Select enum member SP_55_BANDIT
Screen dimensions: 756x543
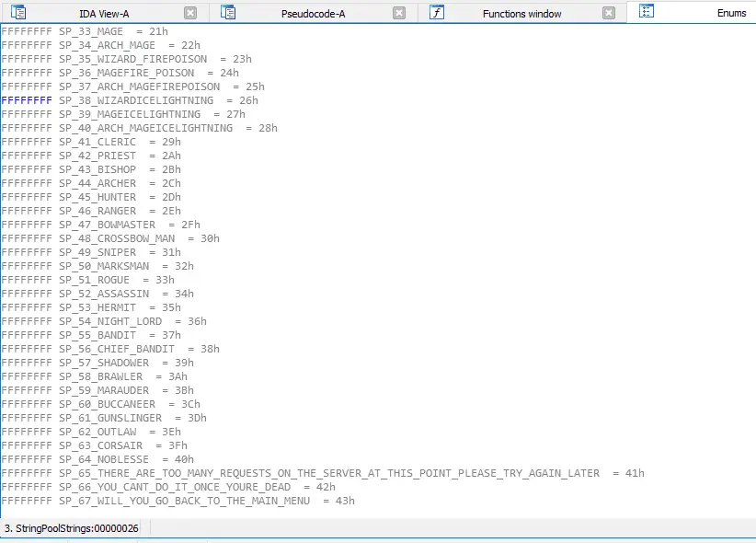97,335
